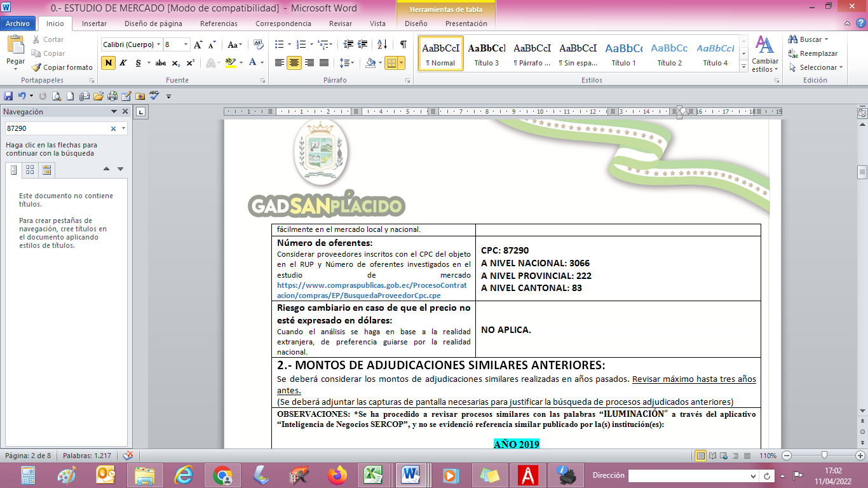Click the Save icon in quick access toolbar
868x488 pixels.
[x=8, y=96]
